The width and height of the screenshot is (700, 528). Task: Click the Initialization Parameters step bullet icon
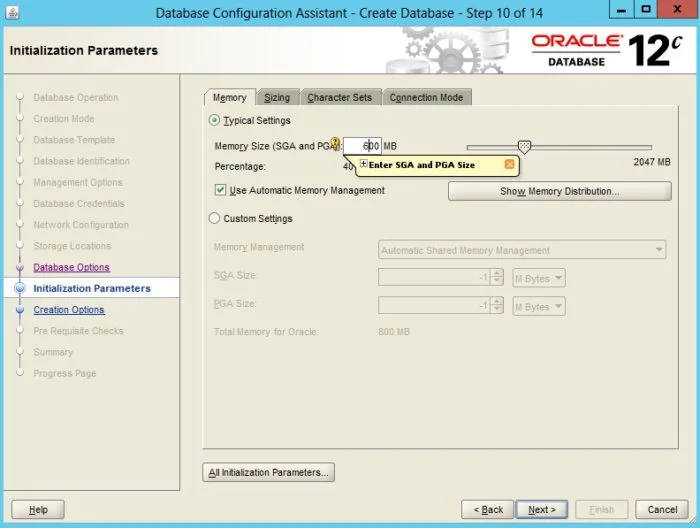[x=20, y=288]
